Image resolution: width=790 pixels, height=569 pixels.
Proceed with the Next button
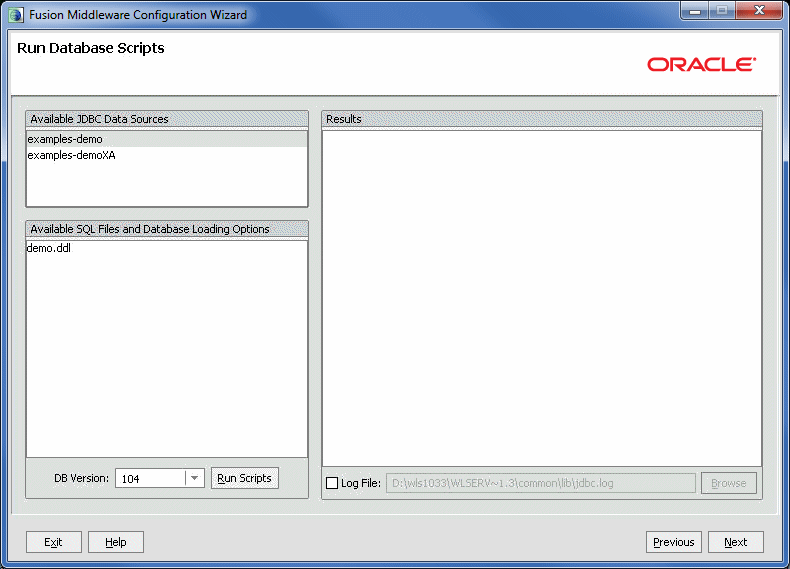[736, 542]
